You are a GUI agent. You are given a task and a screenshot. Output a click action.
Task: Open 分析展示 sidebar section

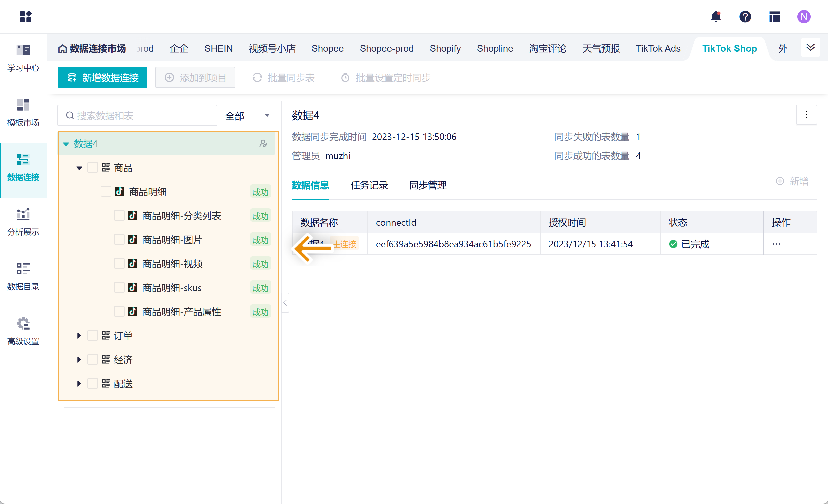pos(23,222)
